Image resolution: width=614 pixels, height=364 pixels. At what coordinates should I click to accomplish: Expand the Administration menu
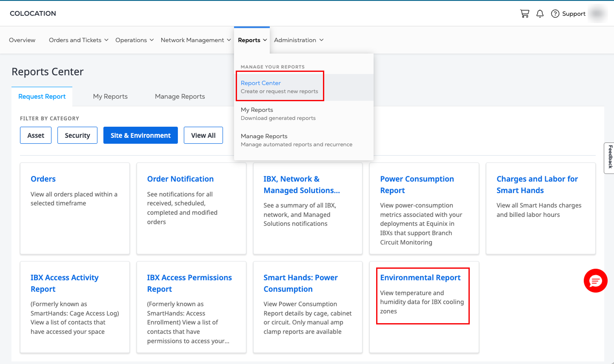298,40
